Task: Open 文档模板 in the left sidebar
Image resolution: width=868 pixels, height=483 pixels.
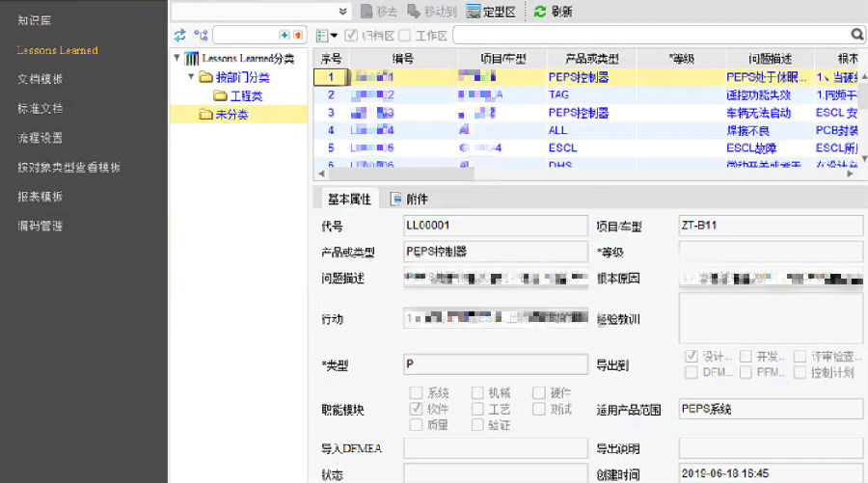Action: pyautogui.click(x=41, y=79)
